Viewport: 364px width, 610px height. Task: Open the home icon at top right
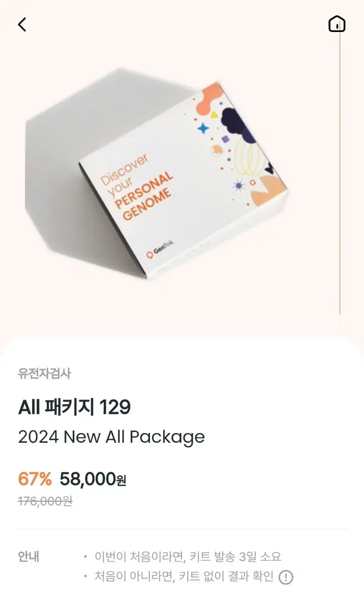(x=337, y=24)
